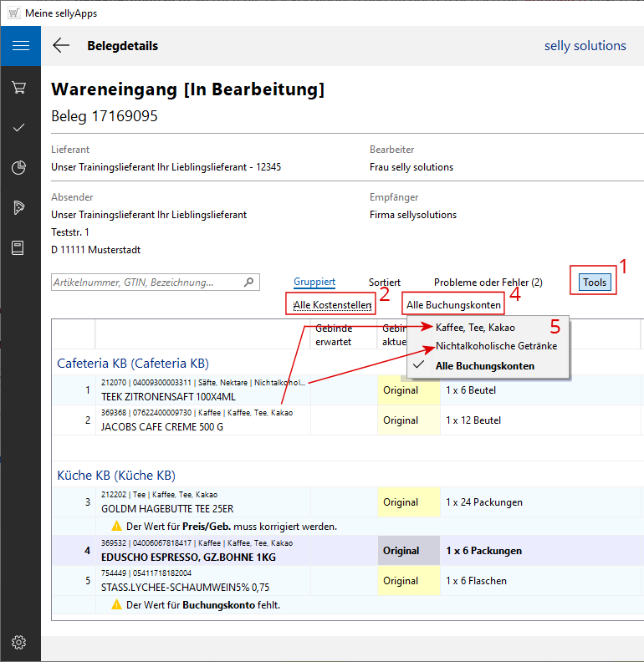This screenshot has height=662, width=644.
Task: Click the selly solutions link
Action: tap(585, 46)
